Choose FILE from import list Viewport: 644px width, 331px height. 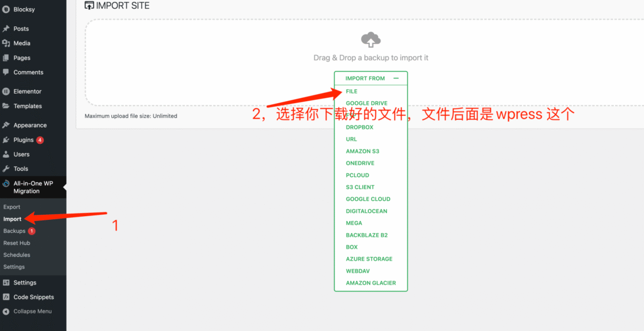point(352,91)
